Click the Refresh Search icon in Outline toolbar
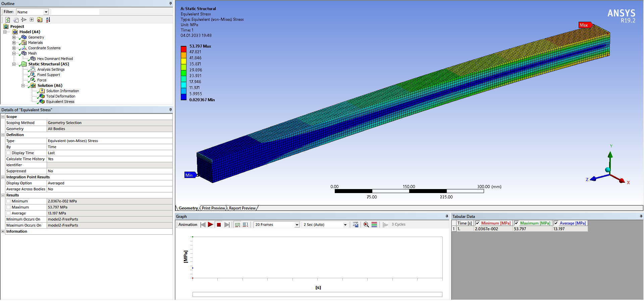 [x=7, y=20]
